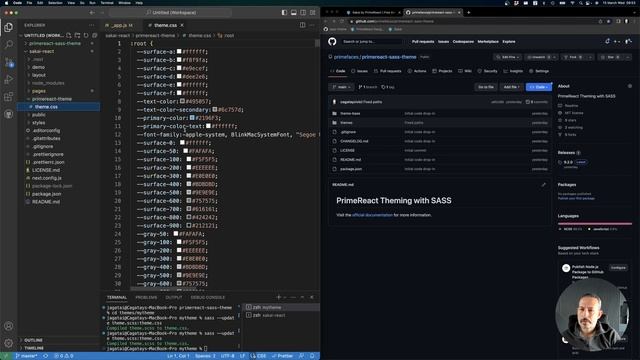Click errors and warnings count in status bar

pos(64,356)
